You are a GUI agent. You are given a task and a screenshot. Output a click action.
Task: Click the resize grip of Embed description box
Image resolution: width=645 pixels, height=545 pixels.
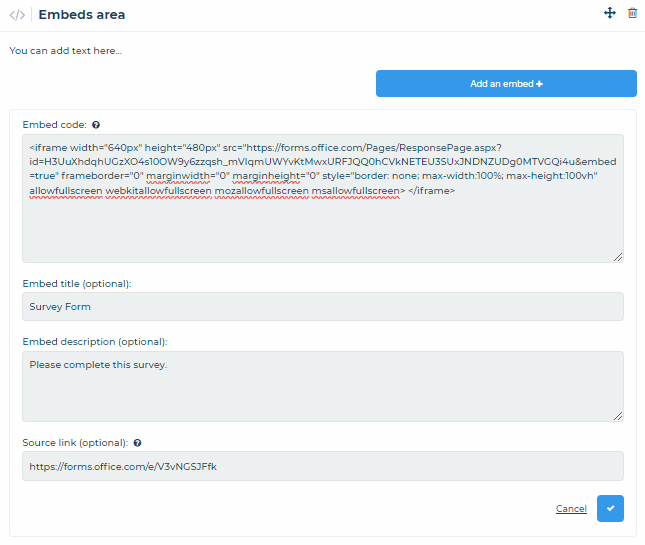618,416
